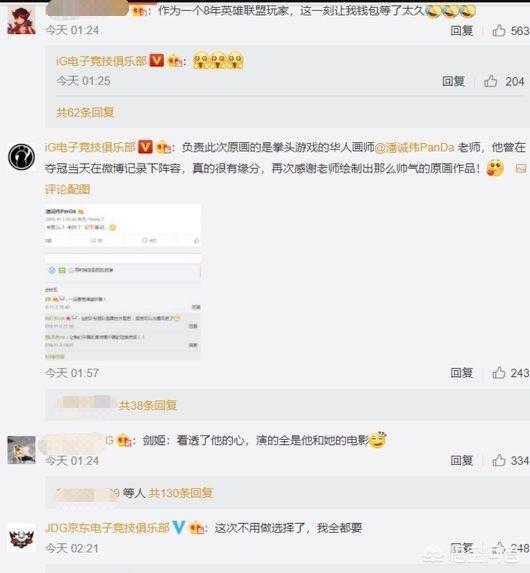Enlarge the attached Weibo screenshot thumbnail
The width and height of the screenshot is (530, 573).
(123, 282)
